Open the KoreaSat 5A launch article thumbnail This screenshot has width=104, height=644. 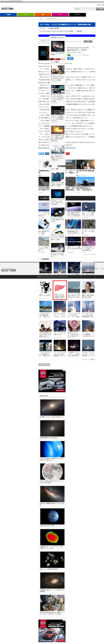[x=88, y=326]
